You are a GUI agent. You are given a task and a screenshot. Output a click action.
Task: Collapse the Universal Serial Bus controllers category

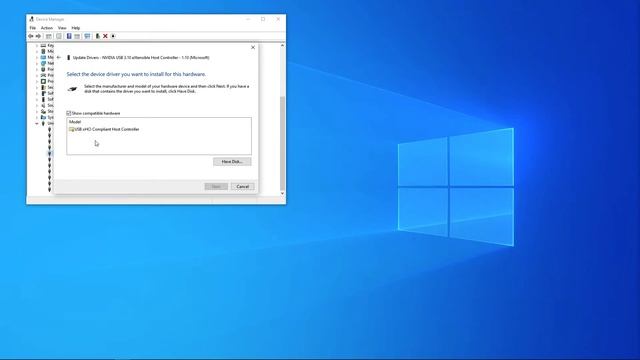[37, 123]
